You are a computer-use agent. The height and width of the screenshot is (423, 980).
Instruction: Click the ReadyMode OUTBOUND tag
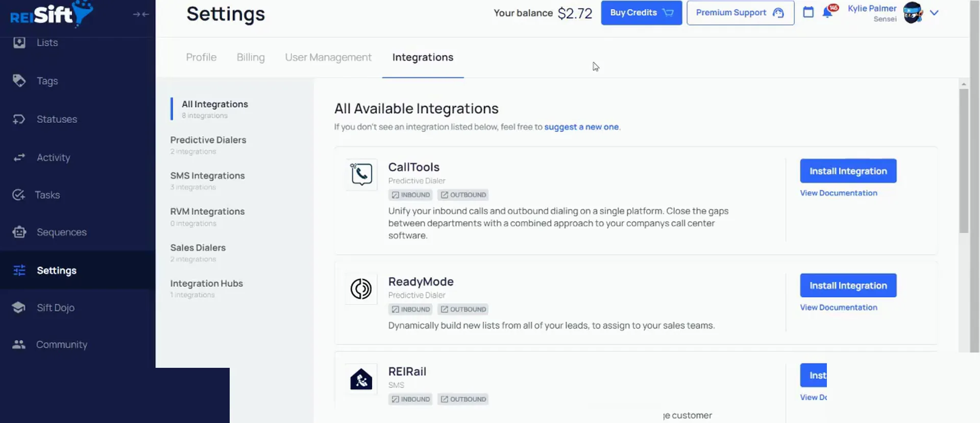463,309
